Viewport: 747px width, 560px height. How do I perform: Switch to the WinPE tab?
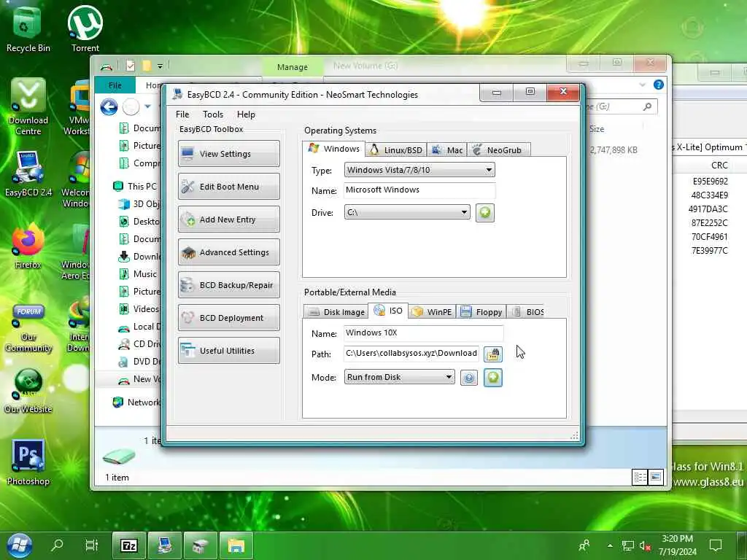click(x=432, y=312)
